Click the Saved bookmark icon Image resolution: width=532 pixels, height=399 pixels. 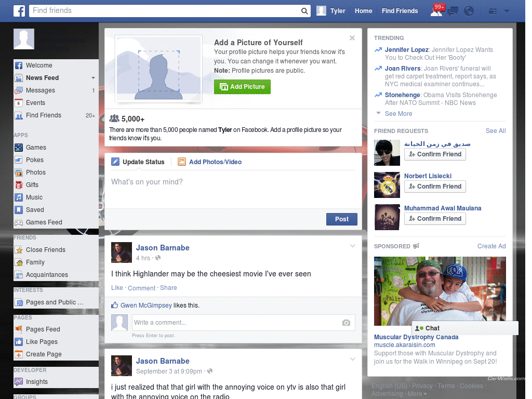(19, 210)
